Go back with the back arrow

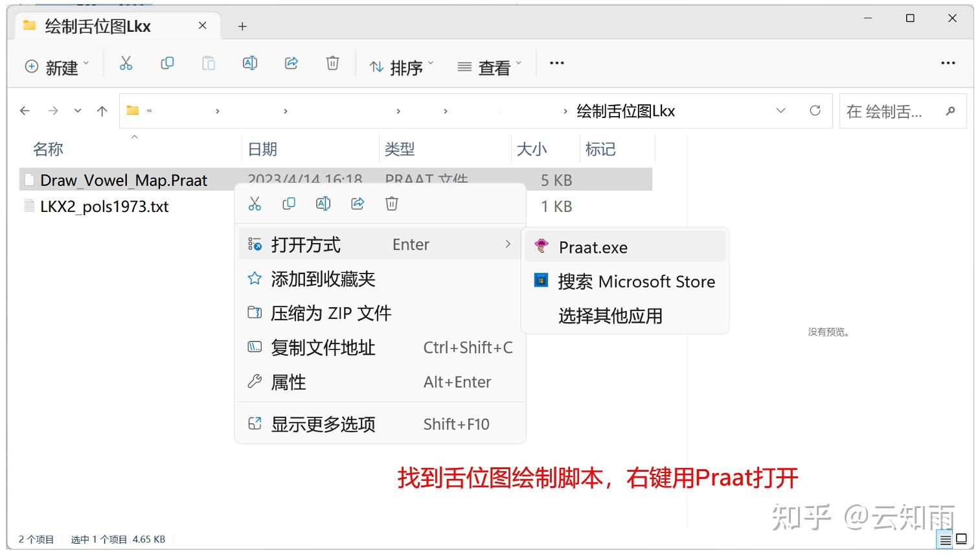pos(25,111)
